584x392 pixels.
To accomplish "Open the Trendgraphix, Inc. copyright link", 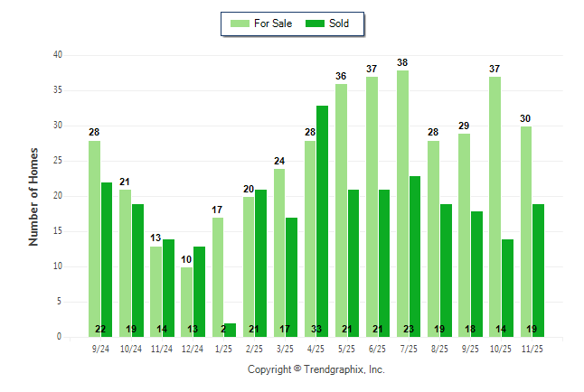I will (x=316, y=369).
